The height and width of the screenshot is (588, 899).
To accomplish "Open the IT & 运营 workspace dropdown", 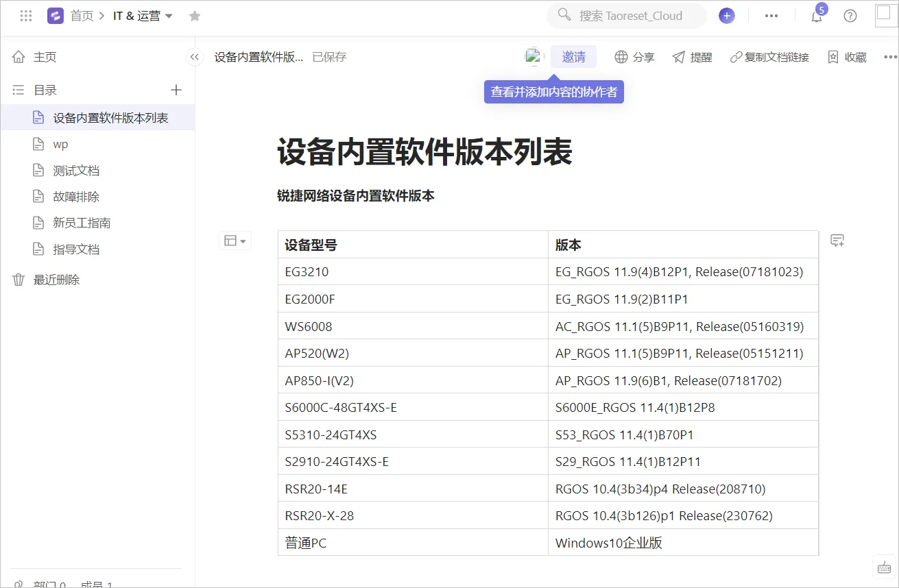I will pyautogui.click(x=143, y=16).
